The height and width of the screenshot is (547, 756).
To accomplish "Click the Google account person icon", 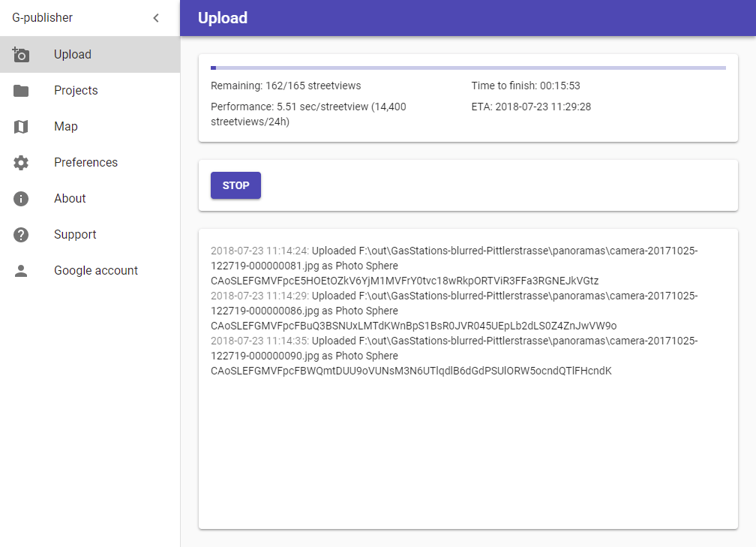I will [x=21, y=271].
